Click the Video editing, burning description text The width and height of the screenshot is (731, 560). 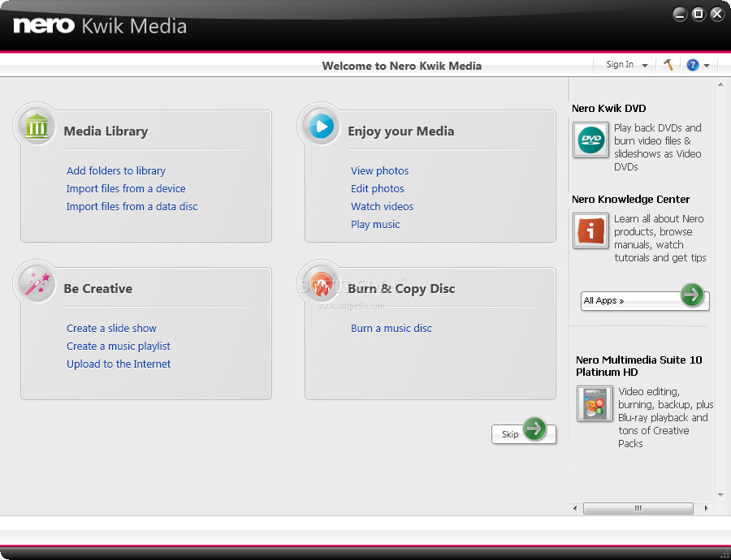[x=665, y=417]
